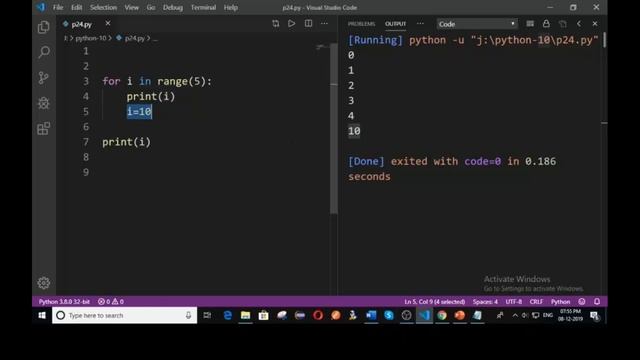Clear the output panel
Screen dimensions: 640x360
[x=530, y=24]
